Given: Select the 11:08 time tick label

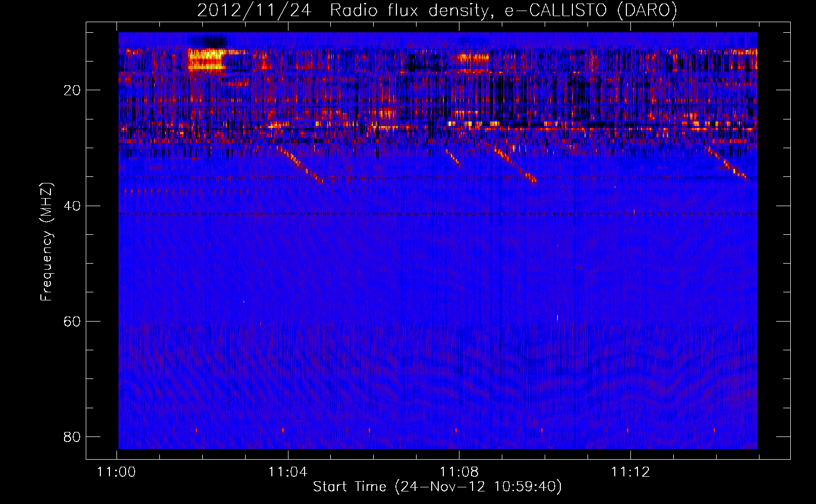Looking at the screenshot, I should click(459, 472).
